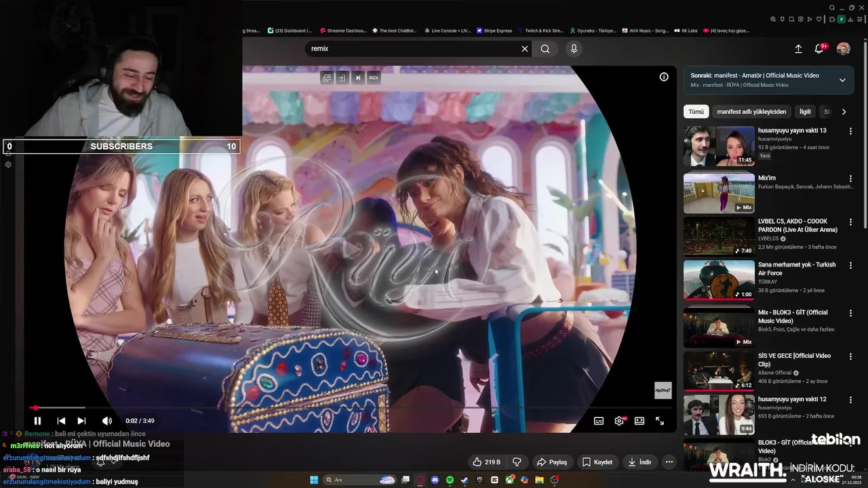Click the Paylaş share button
Viewport: 868px width, 488px height.
(x=552, y=462)
